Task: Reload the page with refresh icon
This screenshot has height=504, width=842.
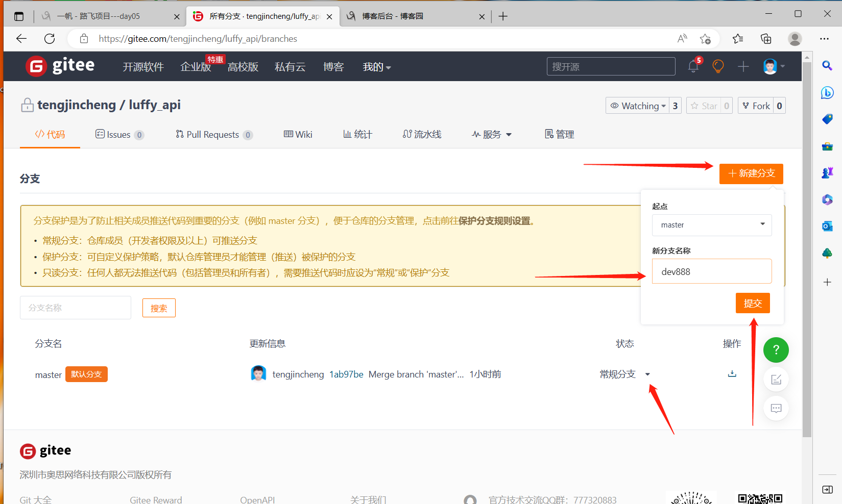Action: click(x=50, y=38)
